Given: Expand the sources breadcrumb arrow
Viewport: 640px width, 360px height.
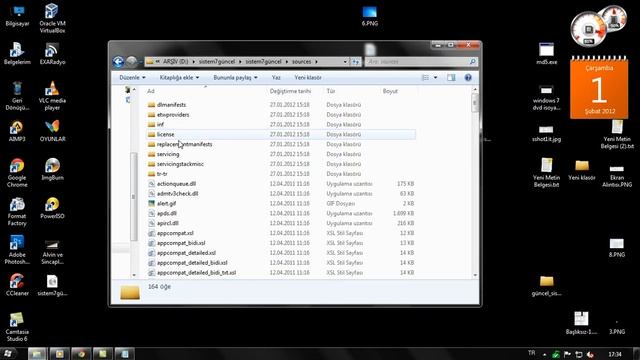Looking at the screenshot, I should point(316,62).
